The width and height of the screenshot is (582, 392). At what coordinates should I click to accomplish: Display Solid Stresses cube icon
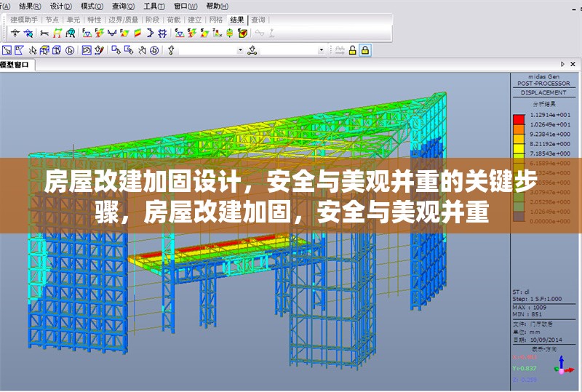[x=242, y=33]
